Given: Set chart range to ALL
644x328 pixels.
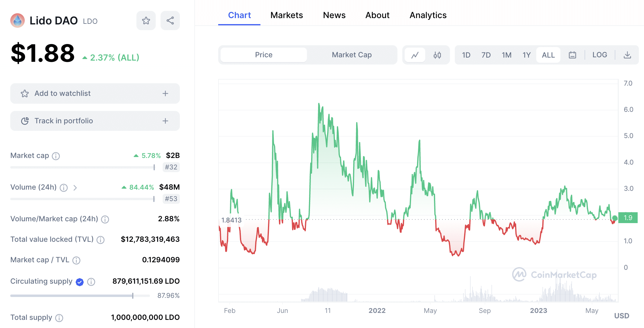Looking at the screenshot, I should coord(548,55).
